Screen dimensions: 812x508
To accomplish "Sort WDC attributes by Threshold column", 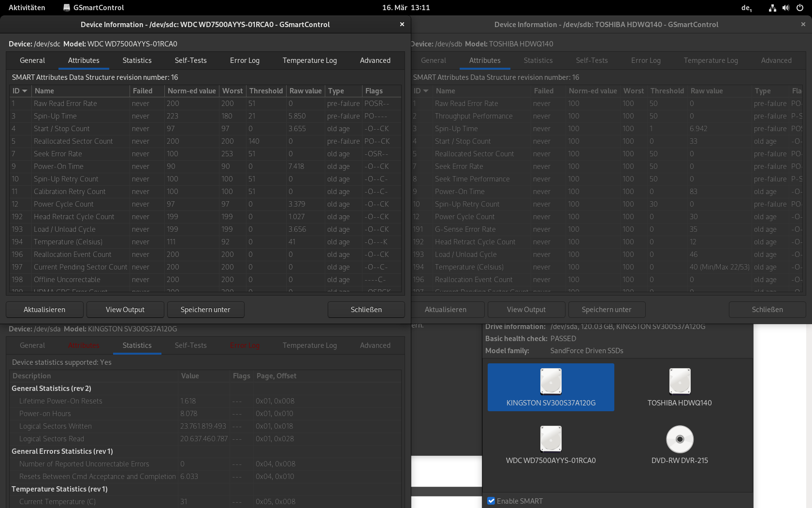I will [266, 91].
